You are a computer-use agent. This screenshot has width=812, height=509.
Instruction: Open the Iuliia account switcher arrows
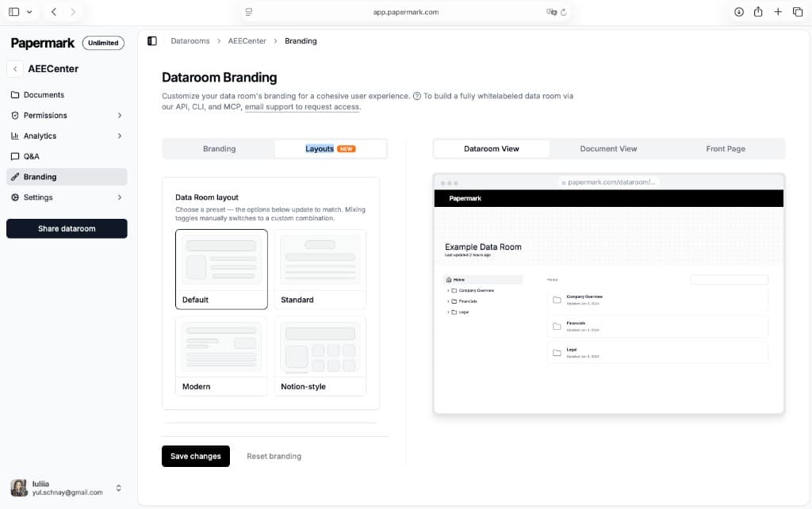tap(119, 488)
